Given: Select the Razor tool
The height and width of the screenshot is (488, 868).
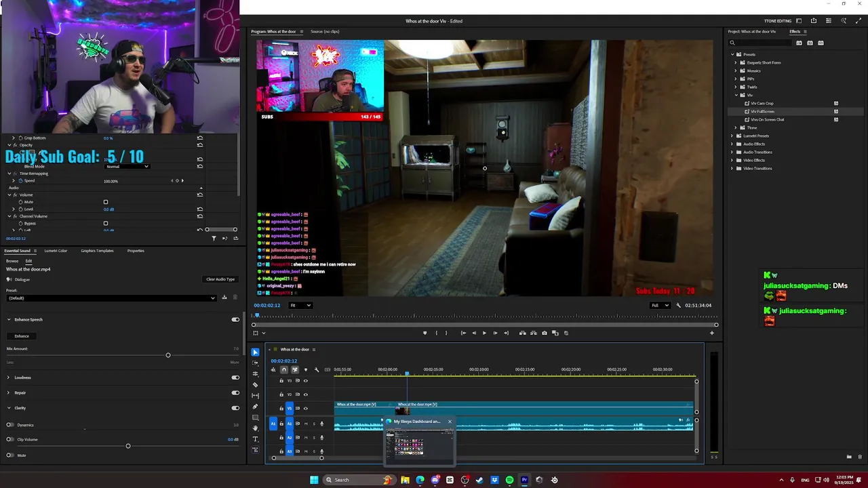Looking at the screenshot, I should point(255,385).
